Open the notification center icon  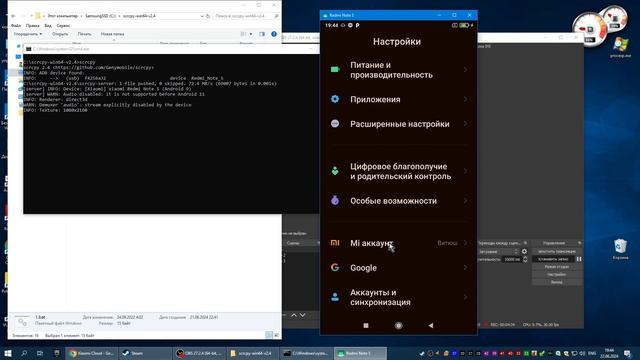627,353
